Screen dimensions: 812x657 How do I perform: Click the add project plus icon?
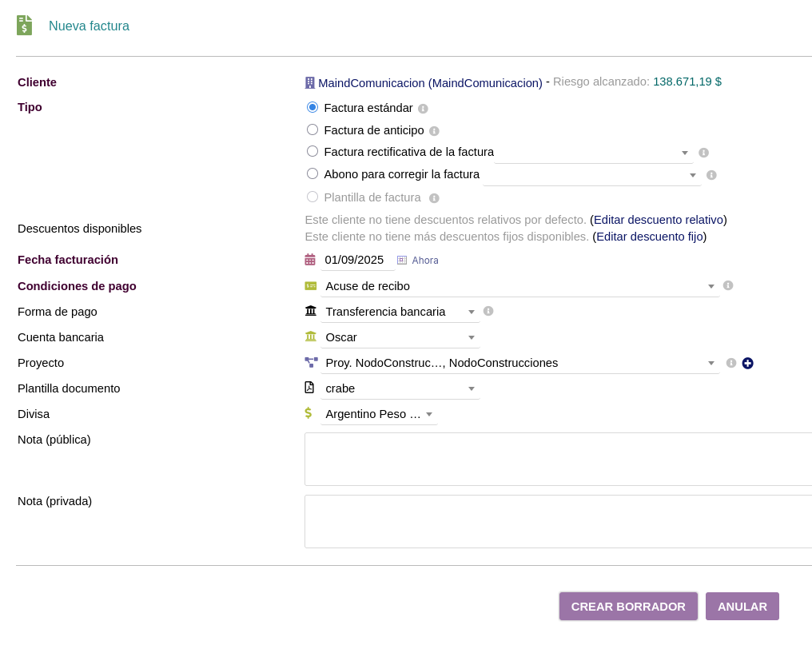click(747, 363)
